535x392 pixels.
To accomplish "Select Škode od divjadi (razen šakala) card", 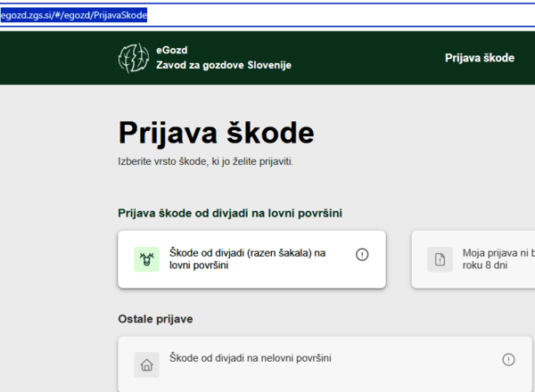I will click(x=251, y=259).
